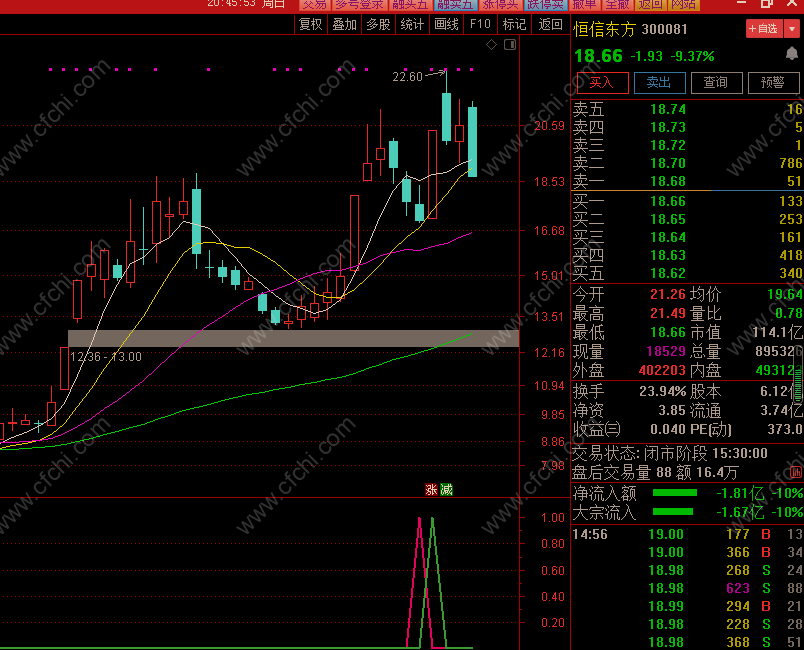Click the green 减 indicator badge

click(446, 490)
